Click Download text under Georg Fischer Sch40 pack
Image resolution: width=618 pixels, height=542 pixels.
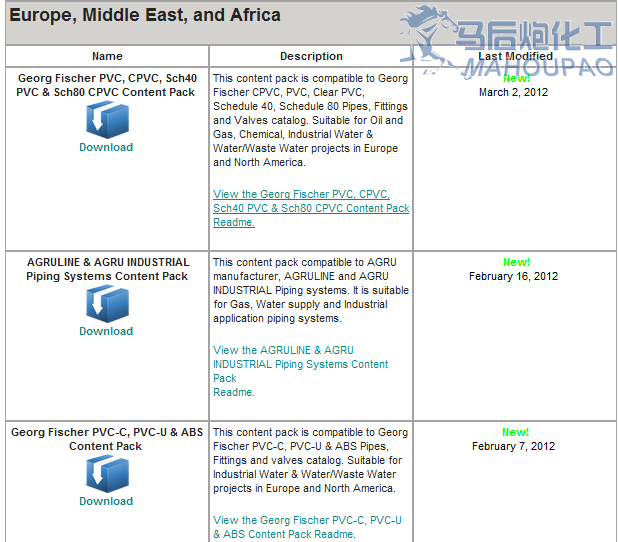coord(106,147)
